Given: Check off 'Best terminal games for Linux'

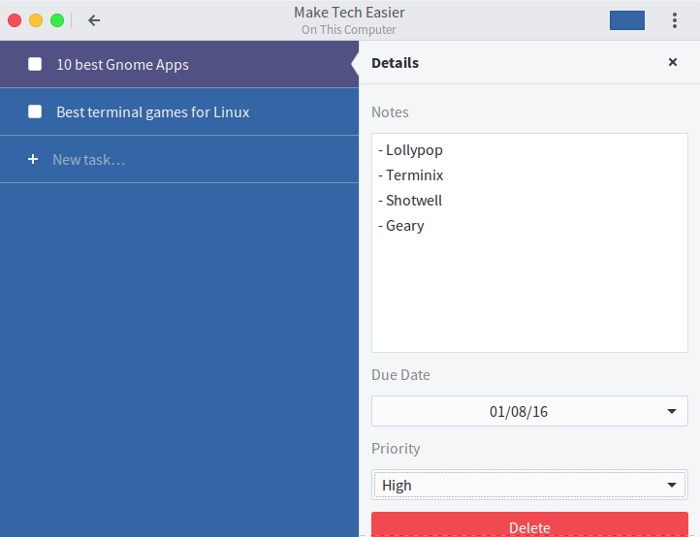Looking at the screenshot, I should tap(35, 112).
